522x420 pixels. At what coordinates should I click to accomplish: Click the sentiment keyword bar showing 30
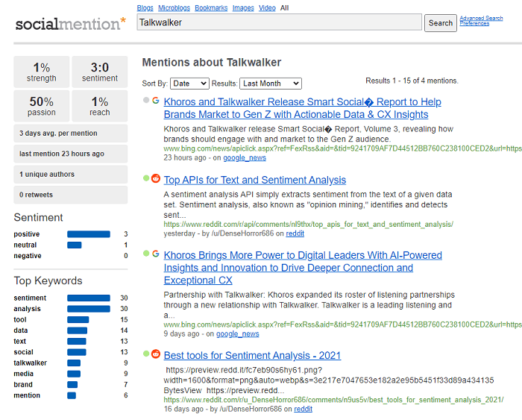click(89, 298)
